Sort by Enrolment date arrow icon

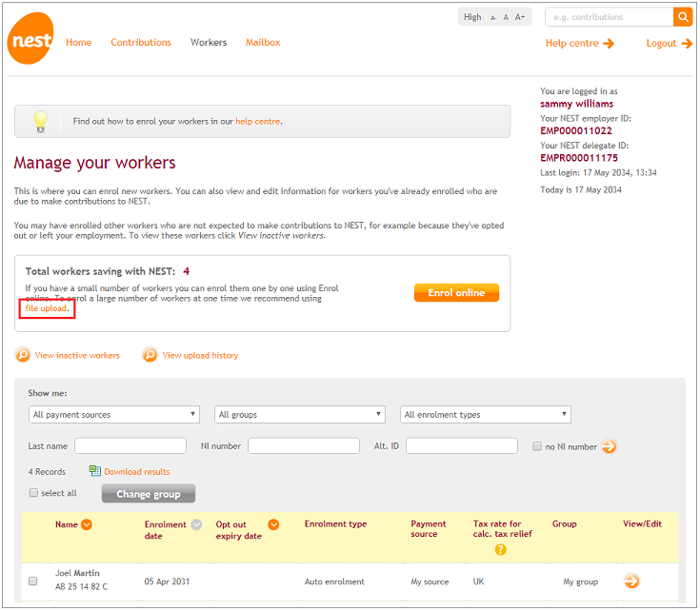(x=196, y=524)
